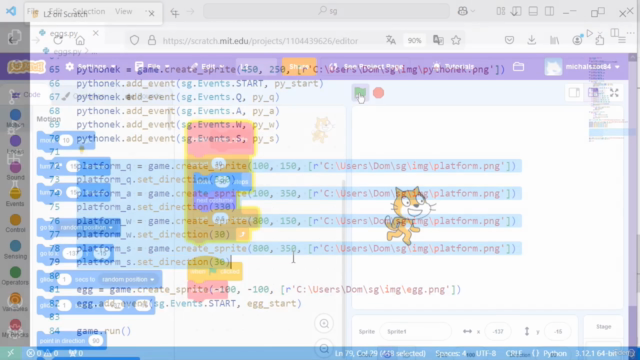Open the browser downloads panel
Image resolution: width=640 pixels, height=360 pixels.
pyautogui.click(x=531, y=40)
